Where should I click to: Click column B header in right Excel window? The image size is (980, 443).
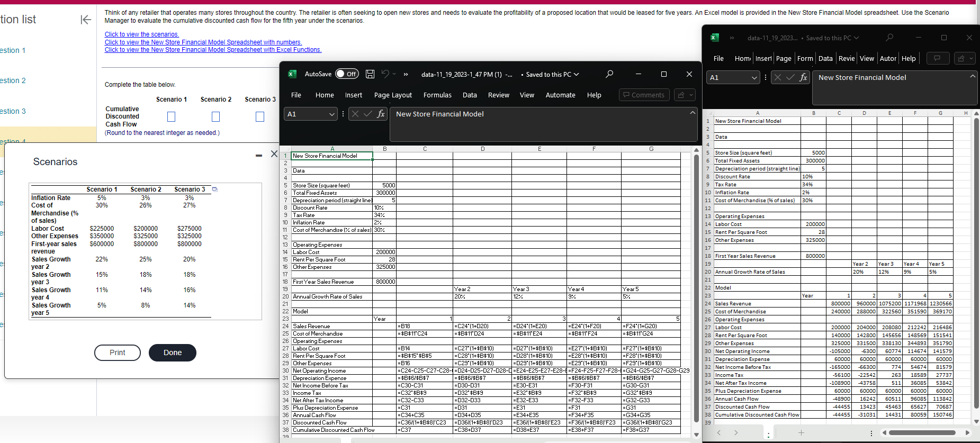coord(813,113)
